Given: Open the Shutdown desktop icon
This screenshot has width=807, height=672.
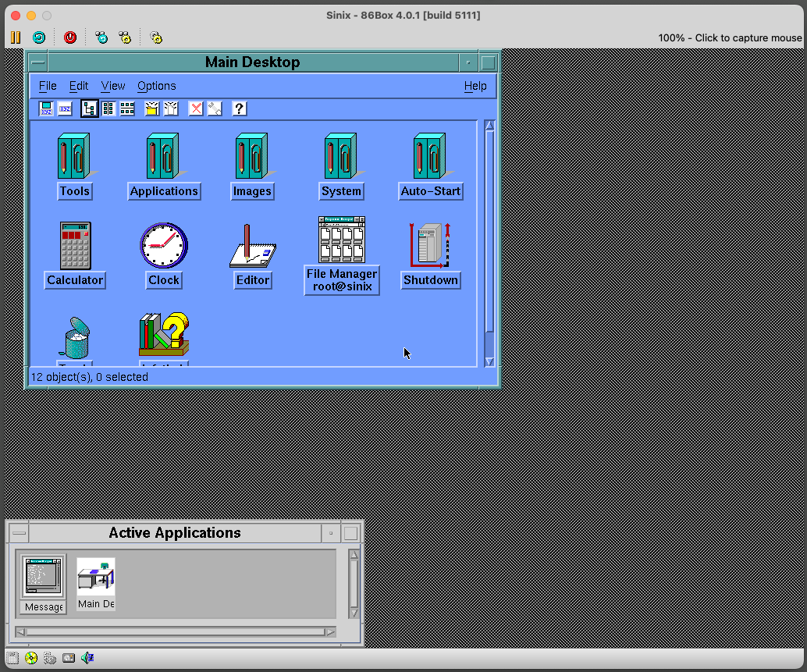Looking at the screenshot, I should (430, 244).
